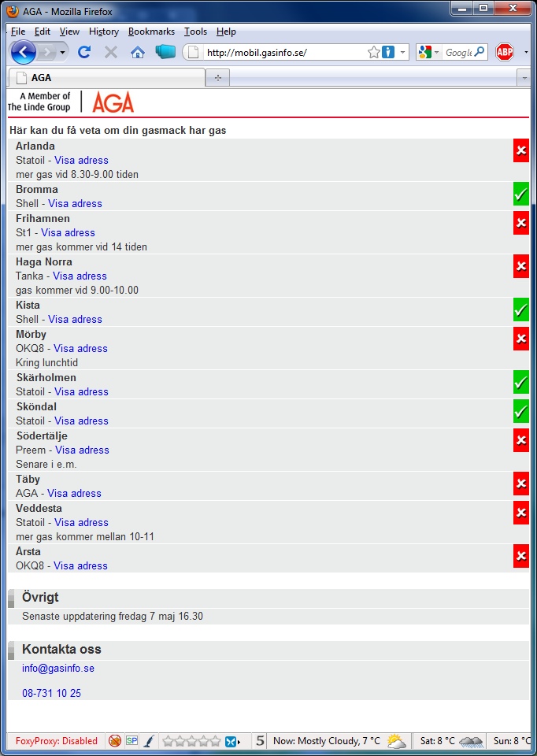Click the Adblock Plus ABP icon
537x756 pixels.
505,52
